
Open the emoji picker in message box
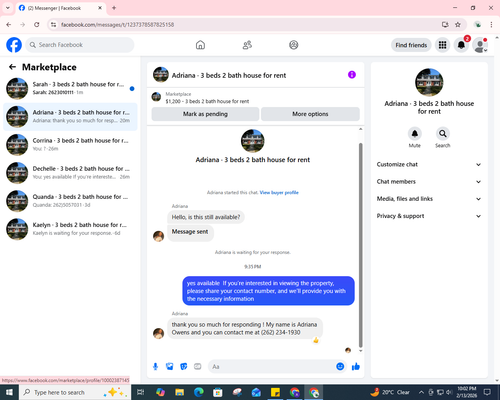(x=340, y=367)
